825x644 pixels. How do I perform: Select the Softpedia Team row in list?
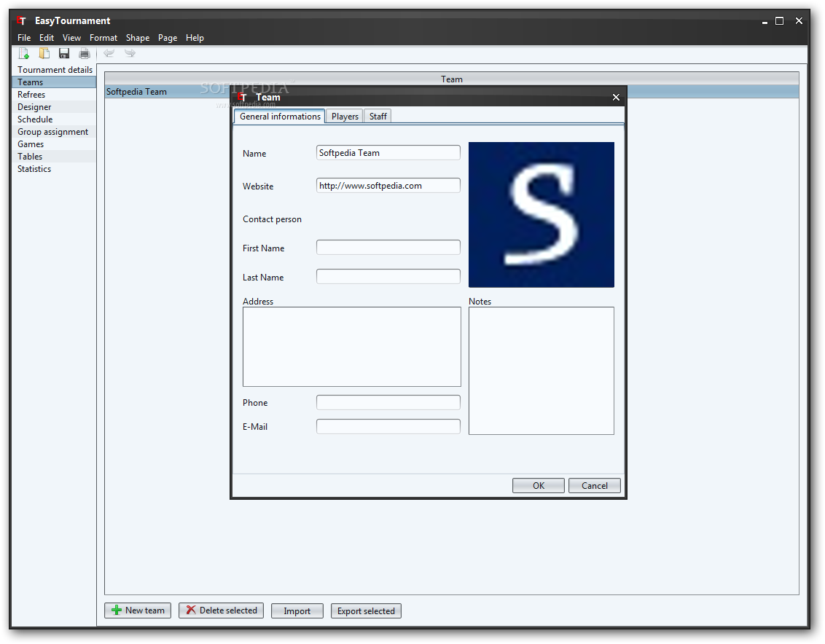(451, 92)
